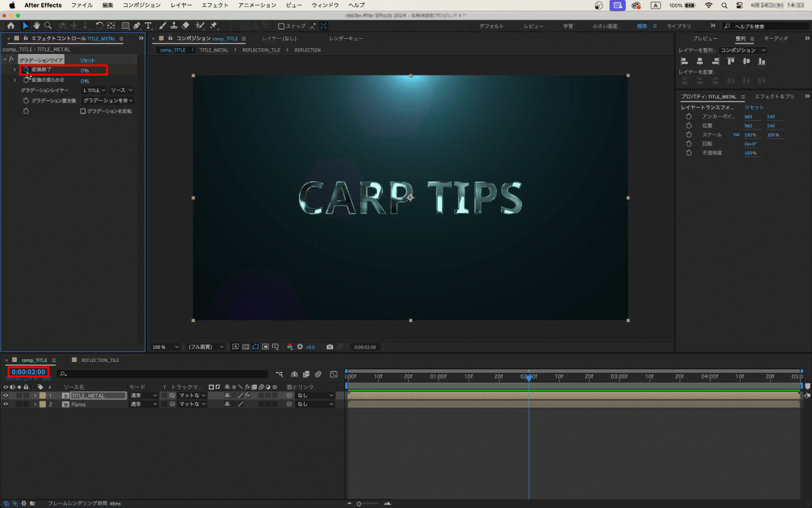
Task: Select the Hand tool
Action: (37, 26)
